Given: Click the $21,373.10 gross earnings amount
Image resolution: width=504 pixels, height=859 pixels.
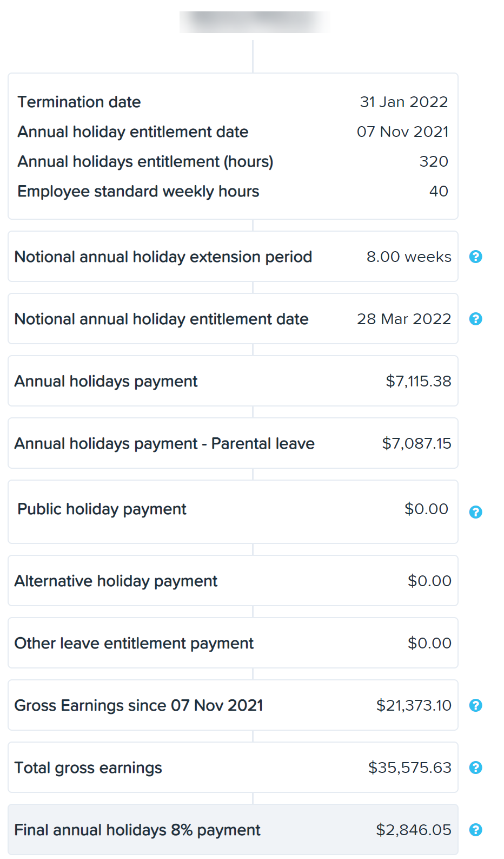Looking at the screenshot, I should [414, 705].
